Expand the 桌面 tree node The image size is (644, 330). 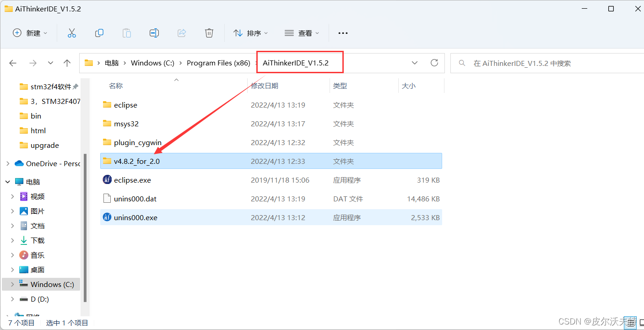[x=13, y=270]
